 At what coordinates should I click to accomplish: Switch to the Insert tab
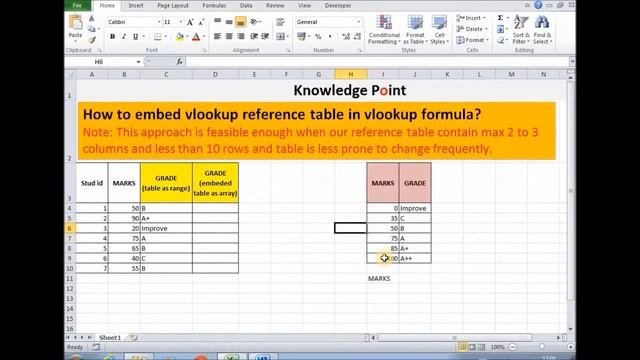(x=136, y=6)
